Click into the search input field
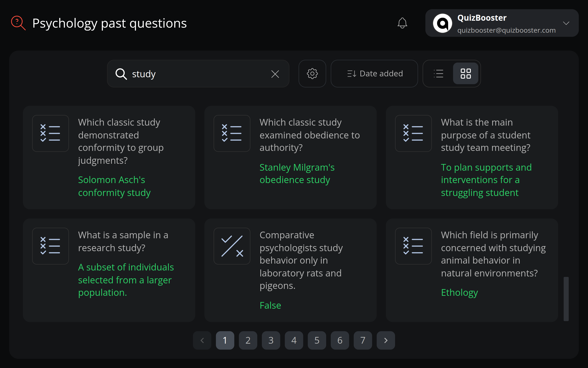 198,74
